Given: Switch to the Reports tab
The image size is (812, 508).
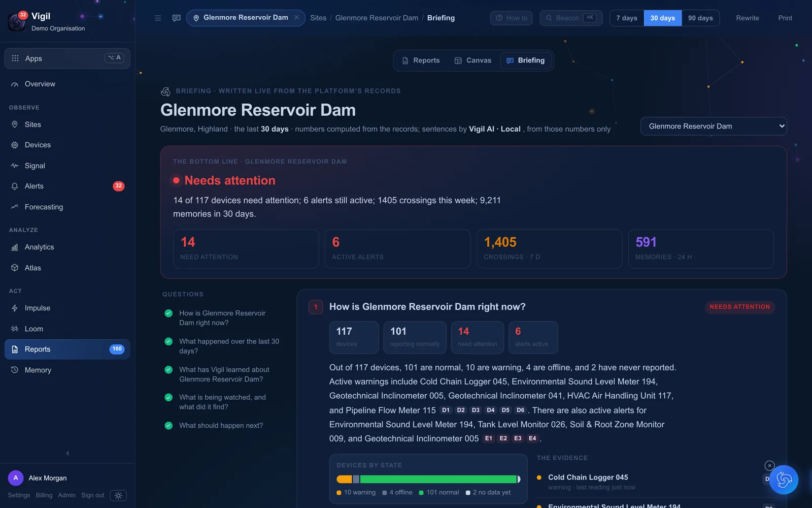Looking at the screenshot, I should (x=421, y=60).
